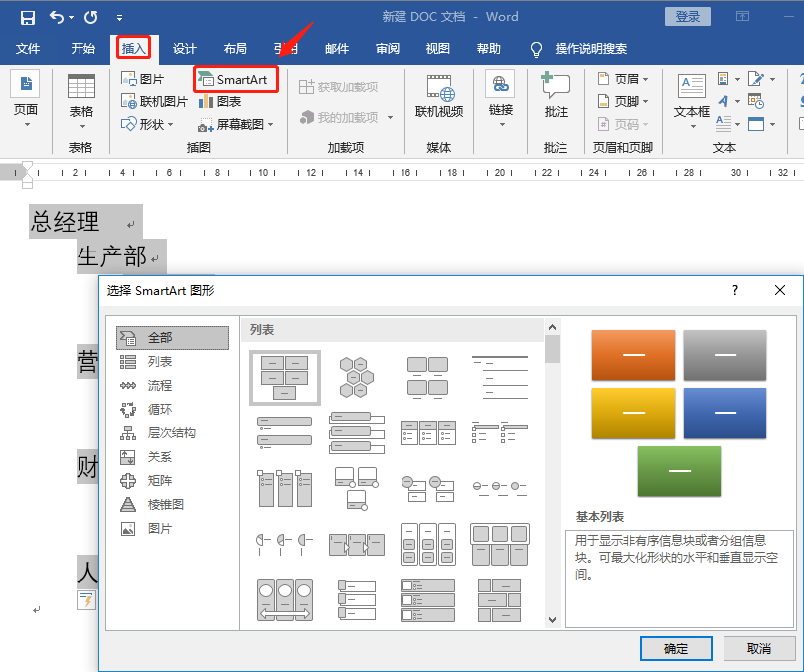Choose the opposing arrows bottom-left layout
The height and width of the screenshot is (672, 804).
coord(285,600)
